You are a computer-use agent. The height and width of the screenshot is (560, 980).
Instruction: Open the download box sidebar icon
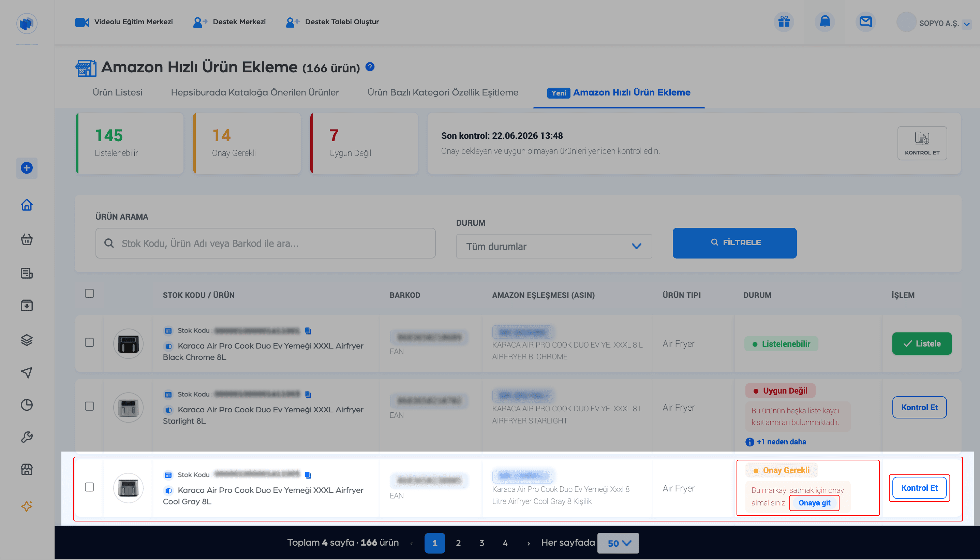[x=27, y=305]
